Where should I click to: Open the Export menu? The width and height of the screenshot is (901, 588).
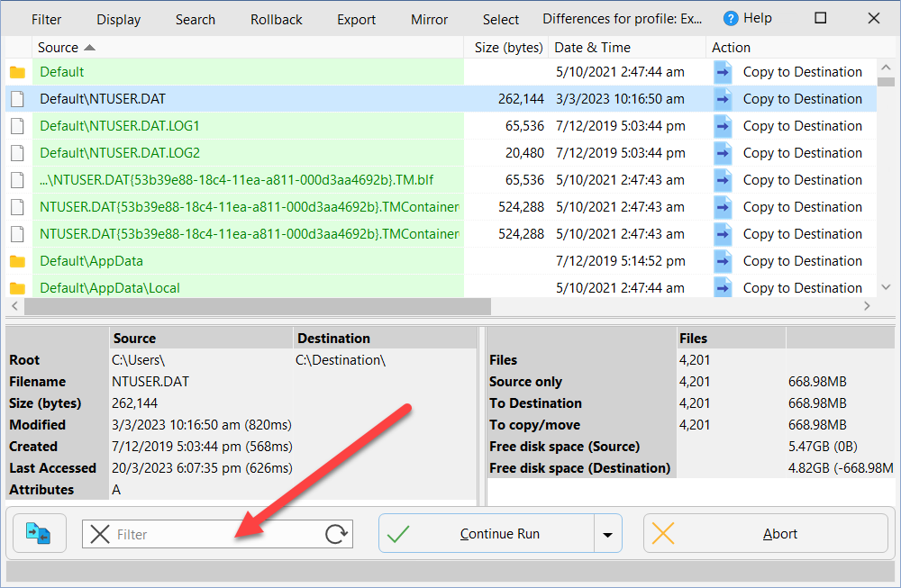356,19
